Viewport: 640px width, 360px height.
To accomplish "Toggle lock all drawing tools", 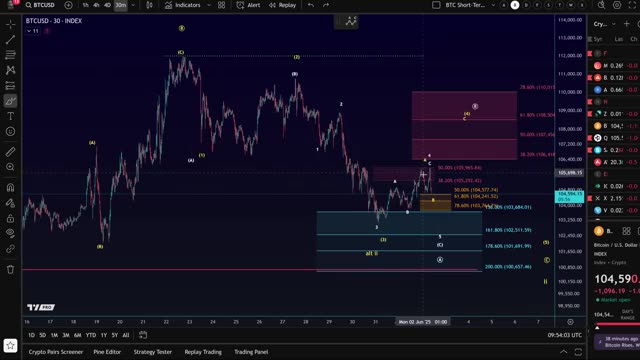I will pos(11,218).
